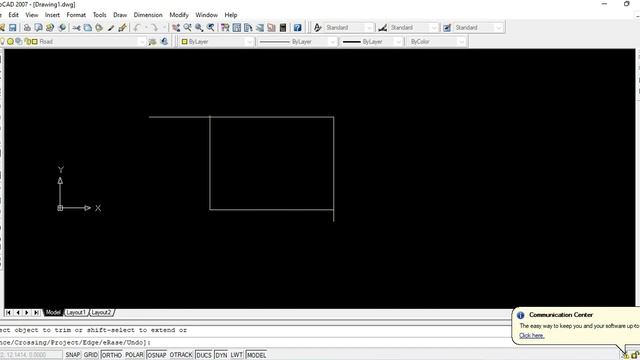Select the Zoom Window tool
Image resolution: width=640 pixels, height=360 pixels.
199,28
